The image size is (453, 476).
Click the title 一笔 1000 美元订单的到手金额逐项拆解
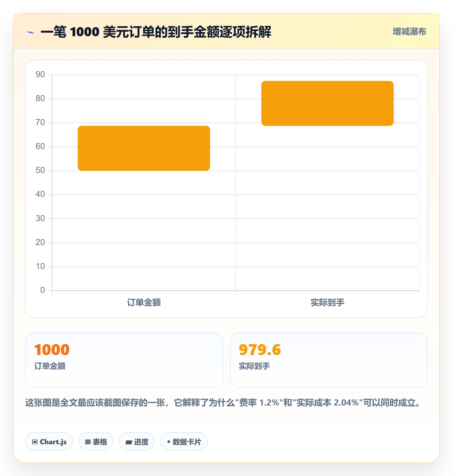[x=156, y=32]
